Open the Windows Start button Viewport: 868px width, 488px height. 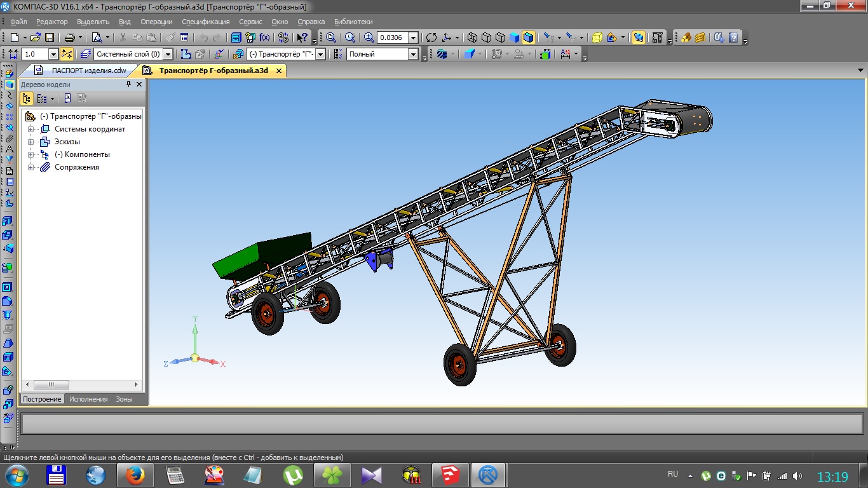pyautogui.click(x=17, y=475)
